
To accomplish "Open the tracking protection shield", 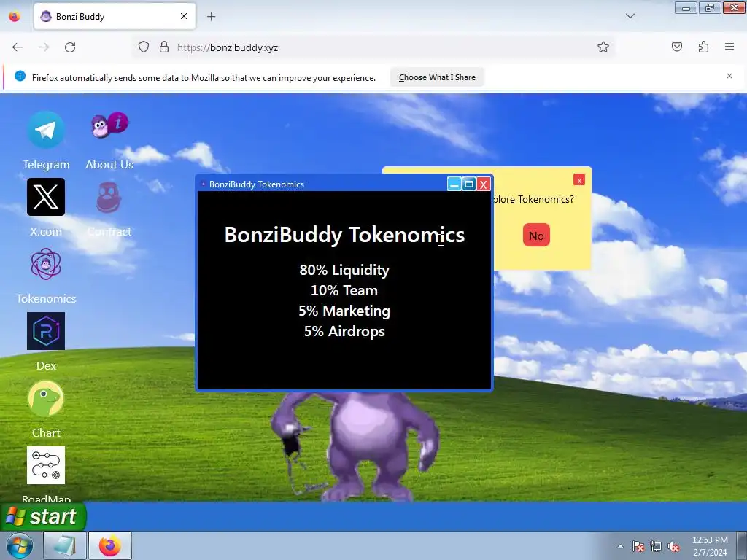I will (144, 47).
